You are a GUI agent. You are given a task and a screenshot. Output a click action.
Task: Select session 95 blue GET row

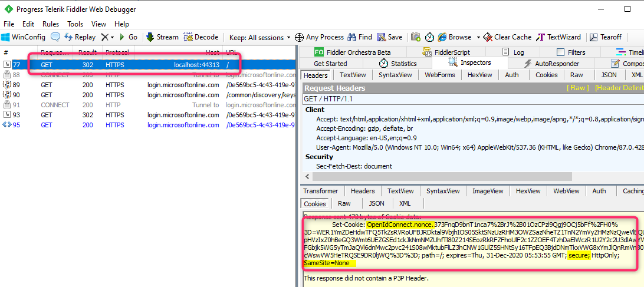[148, 125]
